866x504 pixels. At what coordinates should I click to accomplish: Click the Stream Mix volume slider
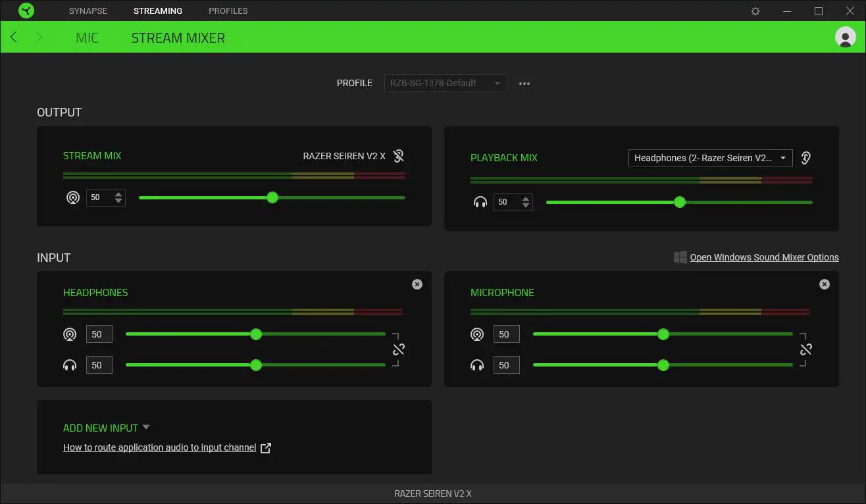[272, 197]
